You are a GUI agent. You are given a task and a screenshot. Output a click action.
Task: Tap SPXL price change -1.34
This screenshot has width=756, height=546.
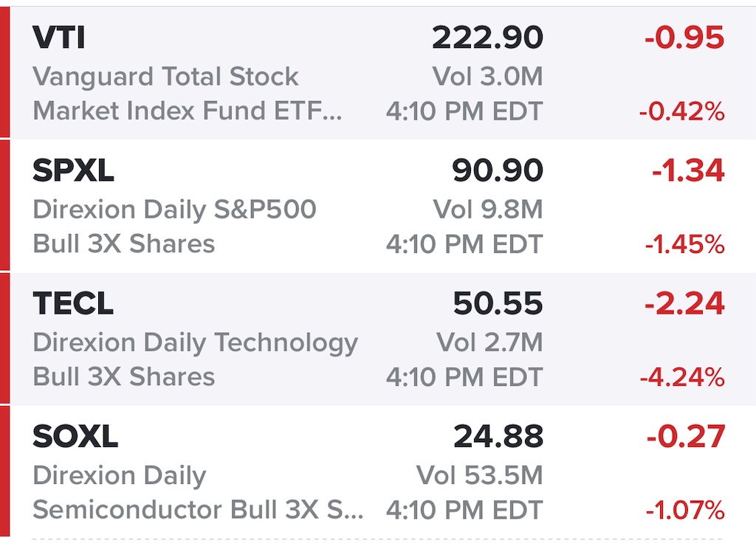(x=688, y=170)
